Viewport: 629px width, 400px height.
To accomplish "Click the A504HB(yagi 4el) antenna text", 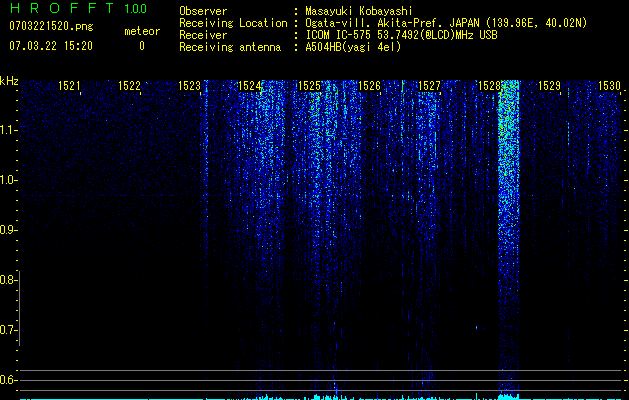I will 353,47.
